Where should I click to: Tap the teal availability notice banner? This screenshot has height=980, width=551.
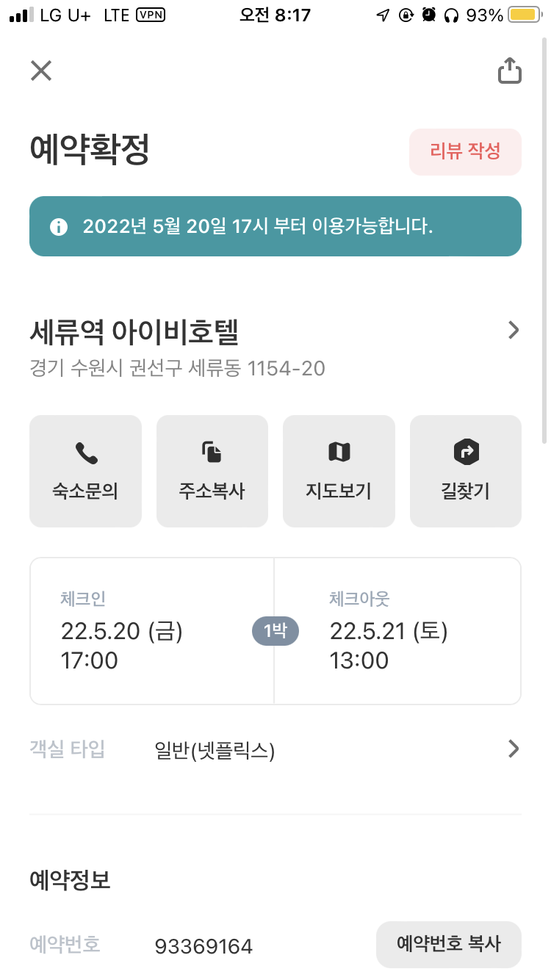275,226
